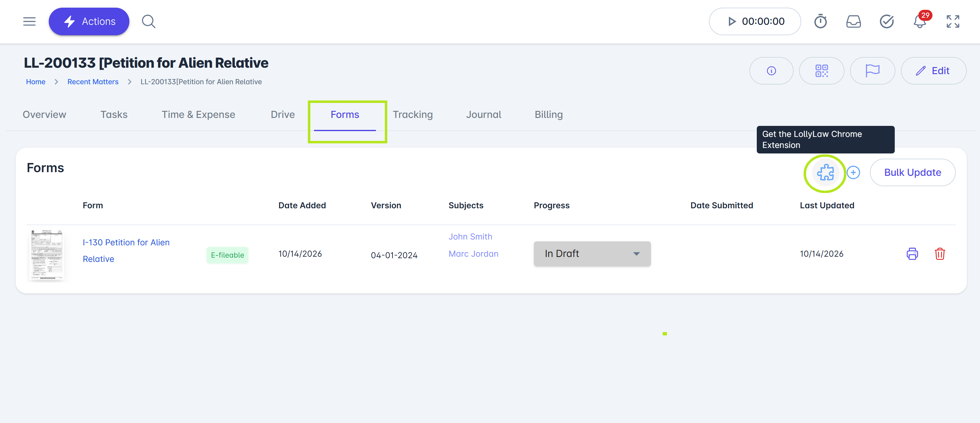Image resolution: width=980 pixels, height=423 pixels.
Task: Click the Actions lightning button
Action: pyautogui.click(x=89, y=22)
